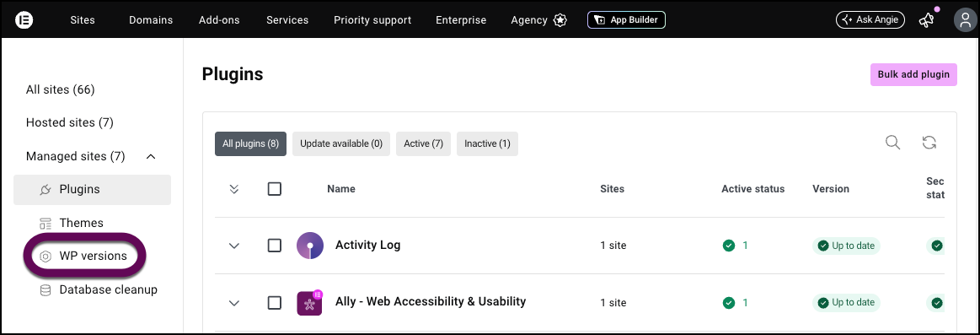The width and height of the screenshot is (980, 335).
Task: Click the Themes sidebar icon
Action: (45, 223)
